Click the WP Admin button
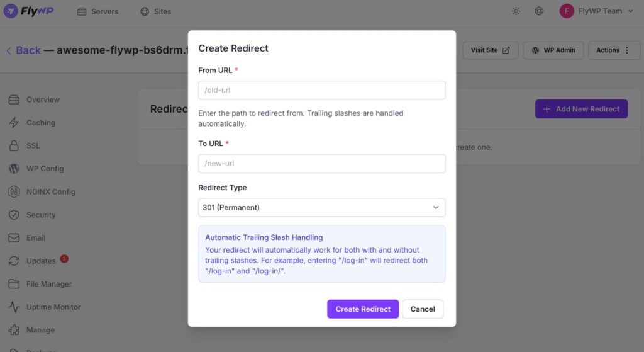The height and width of the screenshot is (352, 644). pyautogui.click(x=553, y=50)
